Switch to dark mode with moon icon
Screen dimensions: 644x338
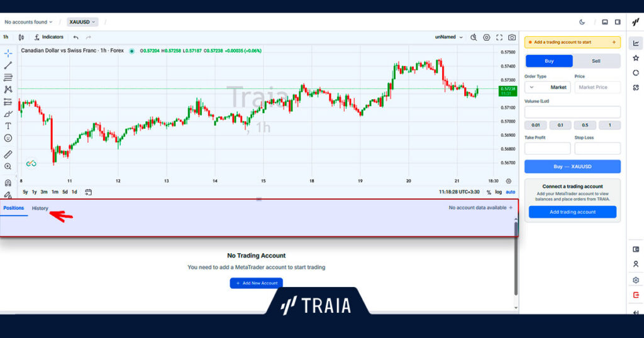click(x=582, y=22)
